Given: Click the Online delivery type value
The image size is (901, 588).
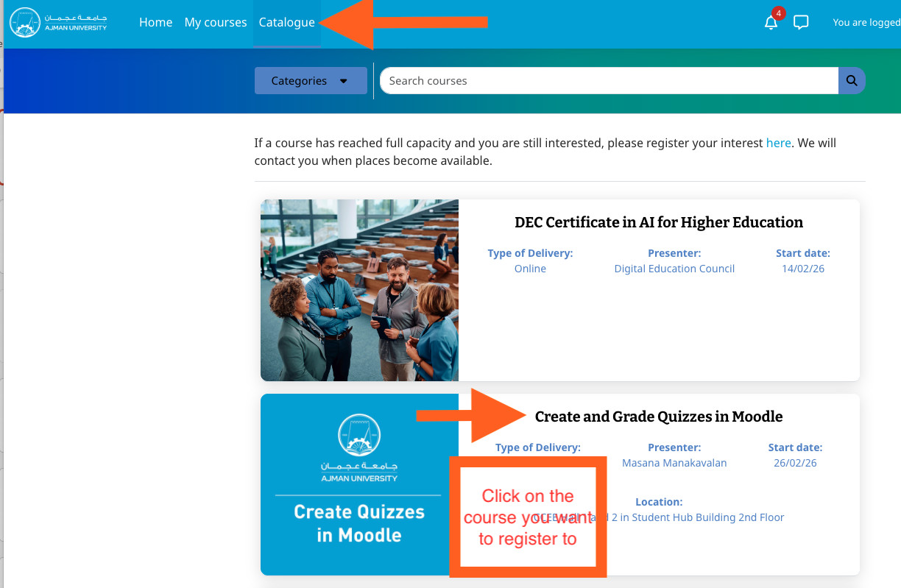Looking at the screenshot, I should click(530, 269).
